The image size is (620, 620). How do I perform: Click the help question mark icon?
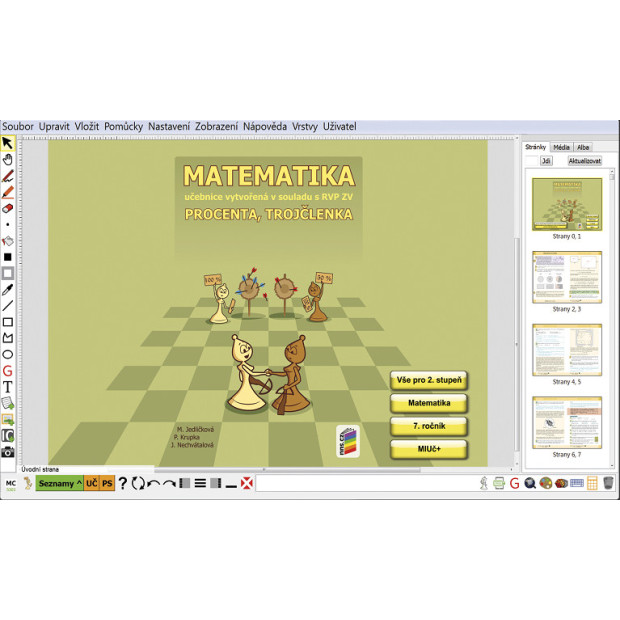123,483
